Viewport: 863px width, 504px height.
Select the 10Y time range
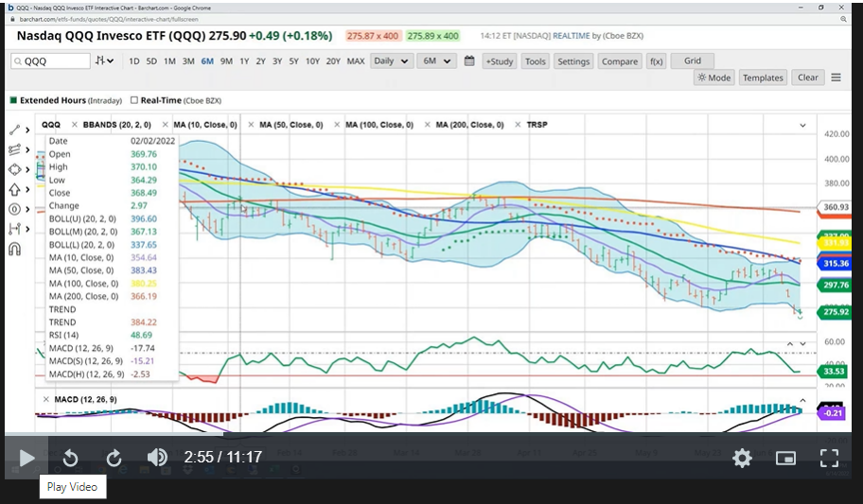click(312, 61)
